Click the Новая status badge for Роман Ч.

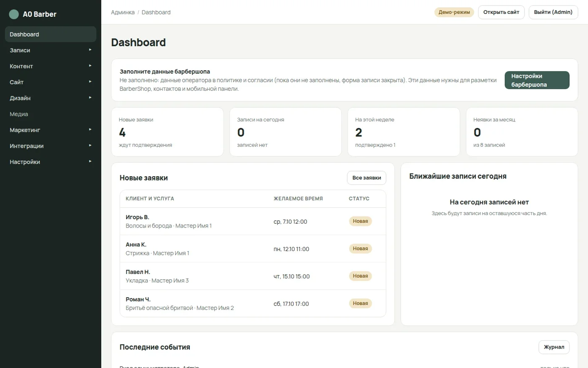360,303
